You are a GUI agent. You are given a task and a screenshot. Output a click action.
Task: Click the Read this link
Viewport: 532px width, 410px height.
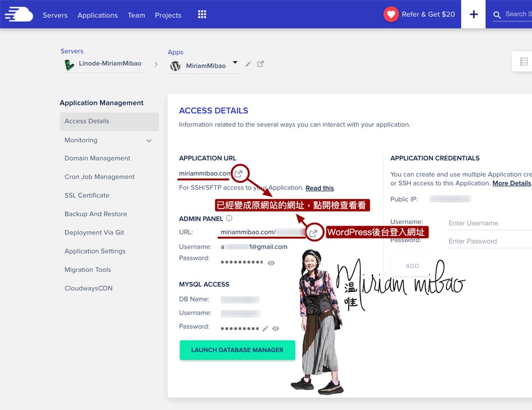click(x=320, y=188)
